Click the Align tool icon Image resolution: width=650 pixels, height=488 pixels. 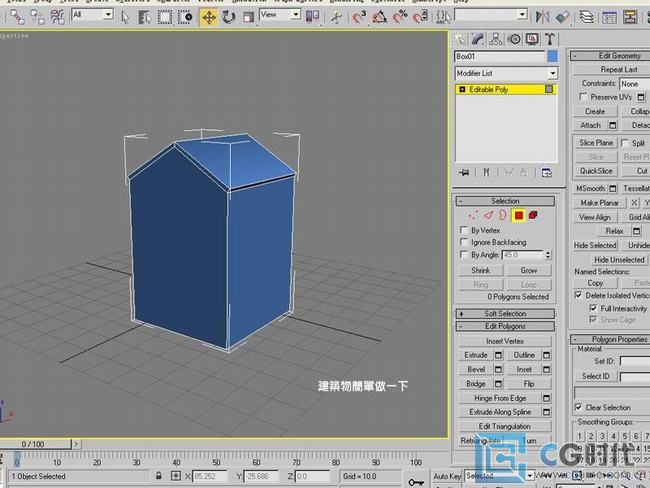coord(563,17)
